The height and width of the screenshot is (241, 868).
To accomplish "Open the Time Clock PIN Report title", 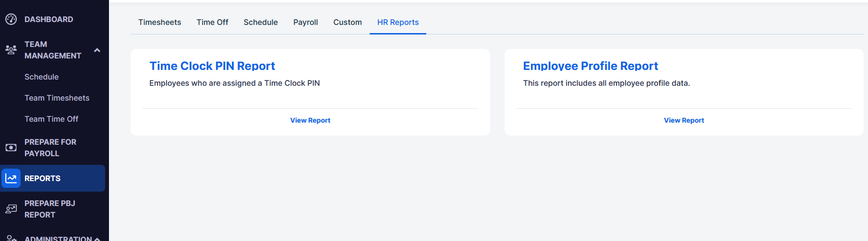I will pos(212,66).
